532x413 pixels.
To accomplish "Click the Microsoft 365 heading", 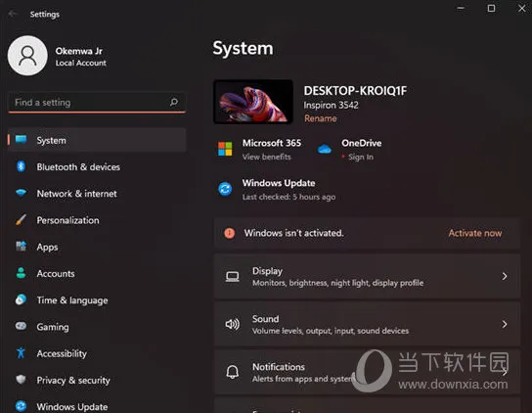I will (272, 143).
